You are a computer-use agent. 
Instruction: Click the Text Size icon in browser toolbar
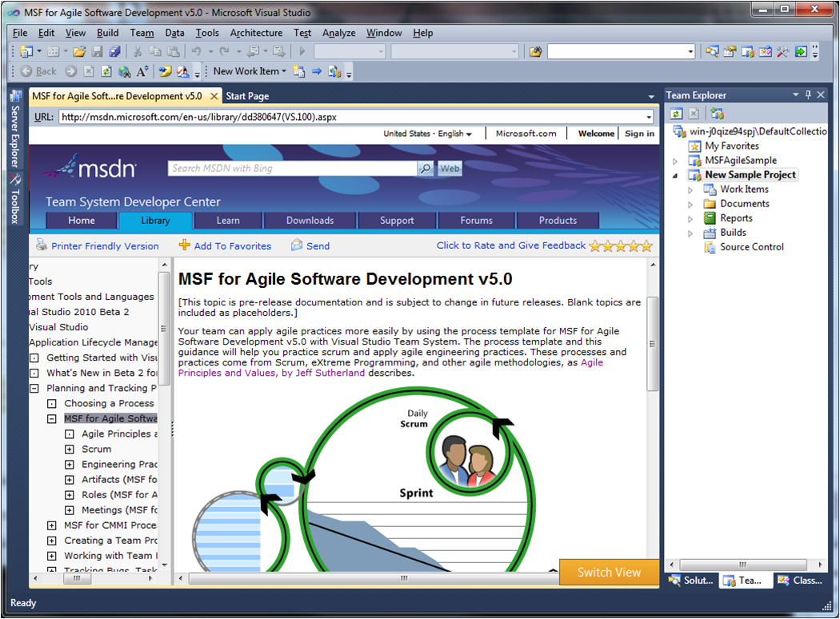(x=142, y=72)
